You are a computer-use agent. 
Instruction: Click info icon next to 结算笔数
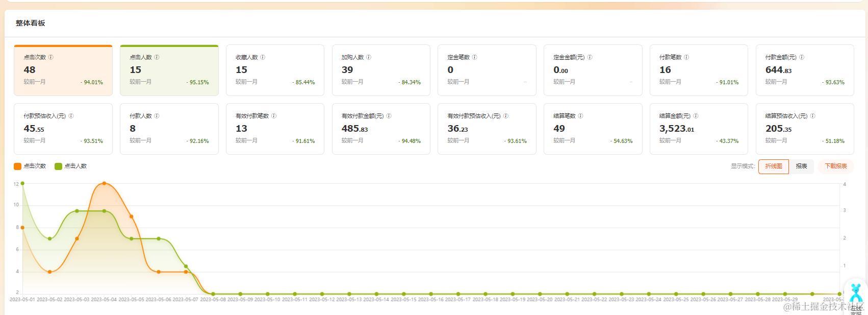point(581,116)
